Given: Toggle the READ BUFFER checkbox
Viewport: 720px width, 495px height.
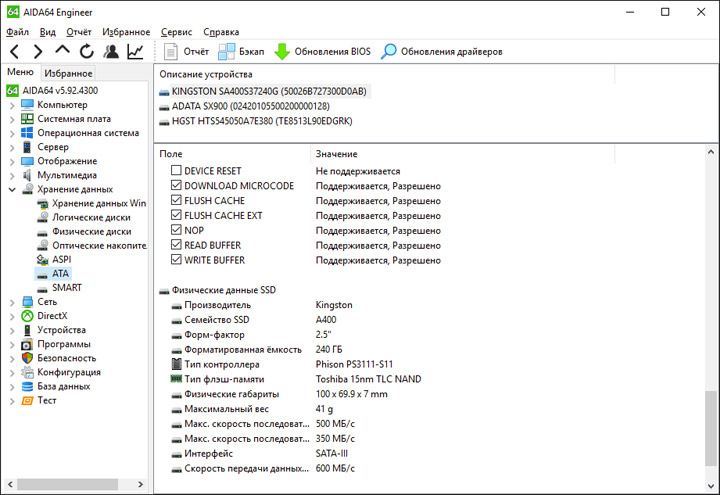Looking at the screenshot, I should [x=176, y=244].
